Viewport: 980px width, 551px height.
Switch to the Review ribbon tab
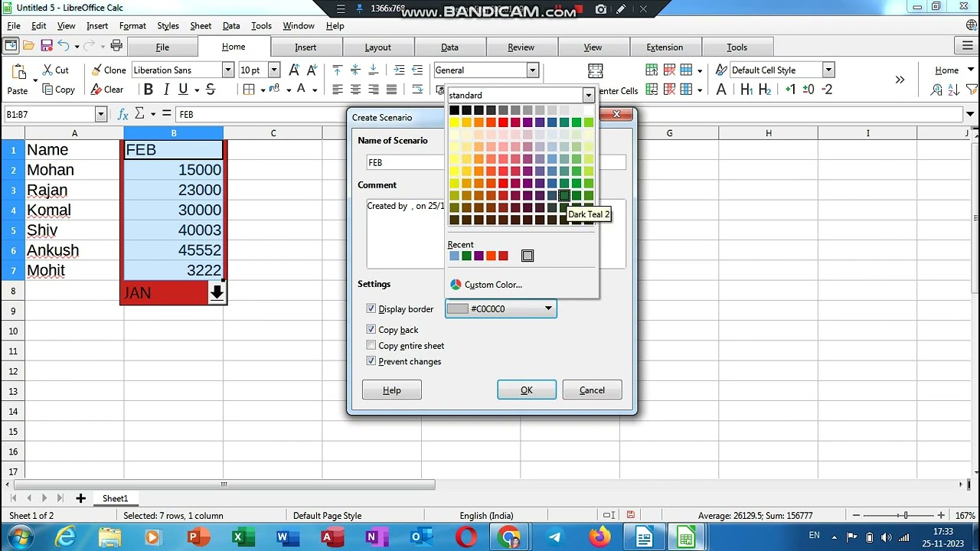tap(521, 47)
